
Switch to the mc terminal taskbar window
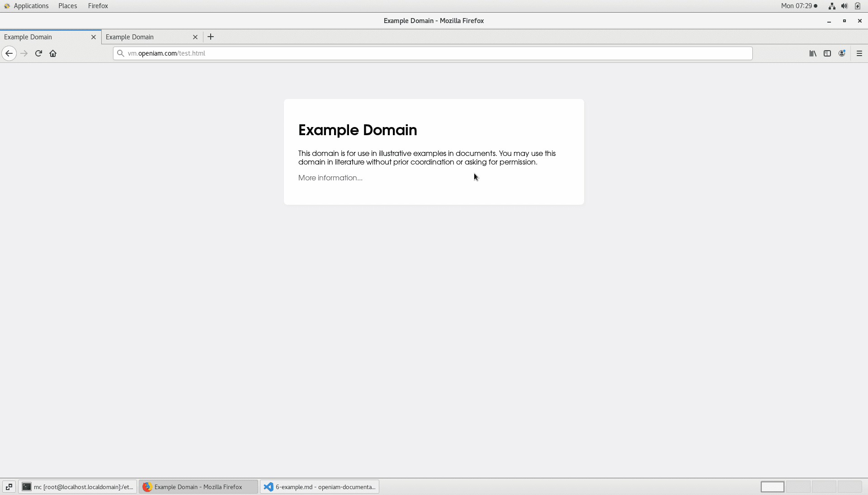(78, 487)
